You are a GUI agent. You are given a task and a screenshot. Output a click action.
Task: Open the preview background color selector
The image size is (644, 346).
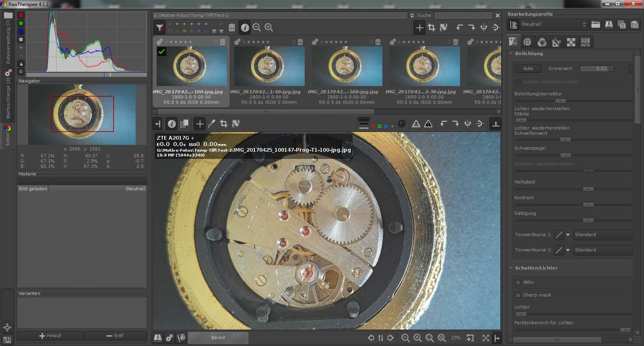(363, 124)
